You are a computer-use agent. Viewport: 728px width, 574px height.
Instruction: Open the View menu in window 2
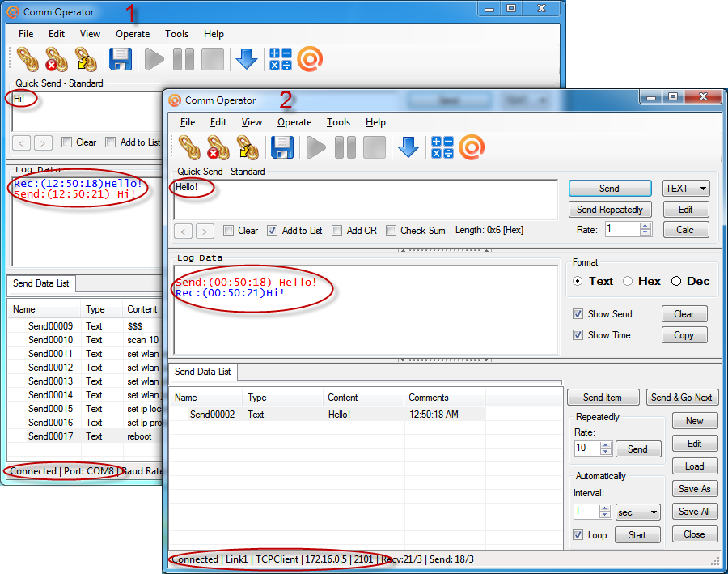coord(252,122)
